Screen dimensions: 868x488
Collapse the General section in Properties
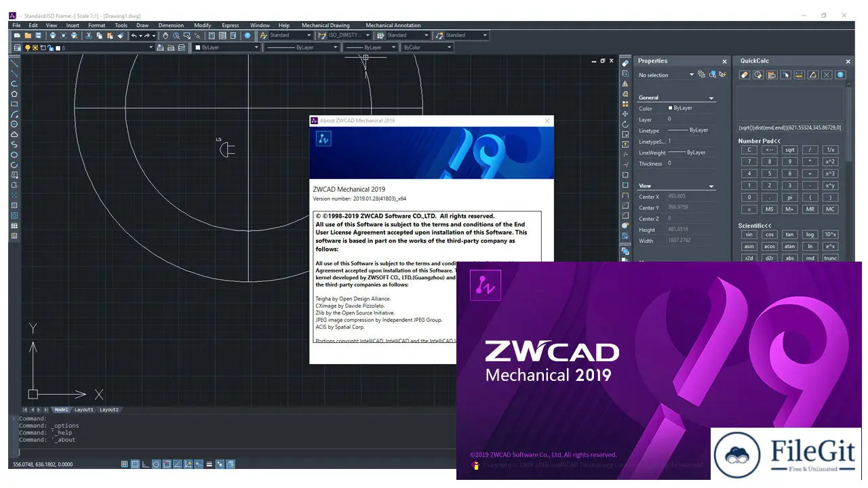pos(711,98)
